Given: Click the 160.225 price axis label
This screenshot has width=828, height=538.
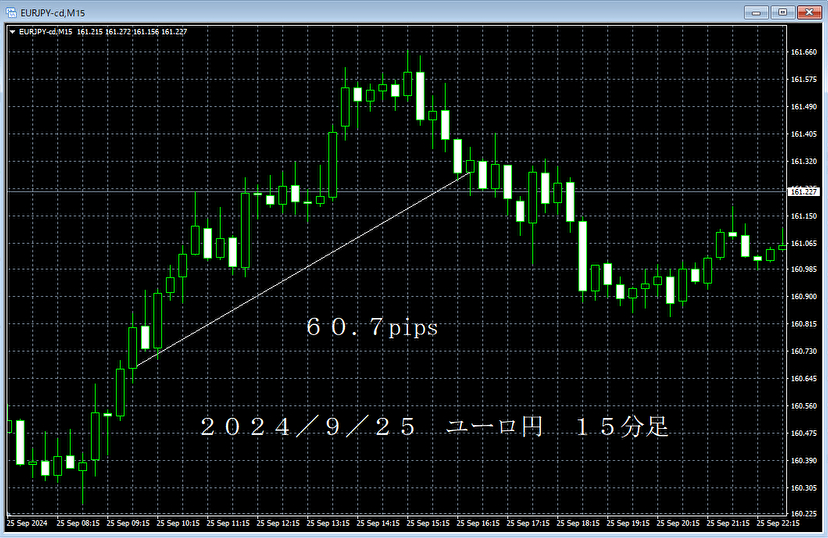Looking at the screenshot, I should pyautogui.click(x=804, y=513).
